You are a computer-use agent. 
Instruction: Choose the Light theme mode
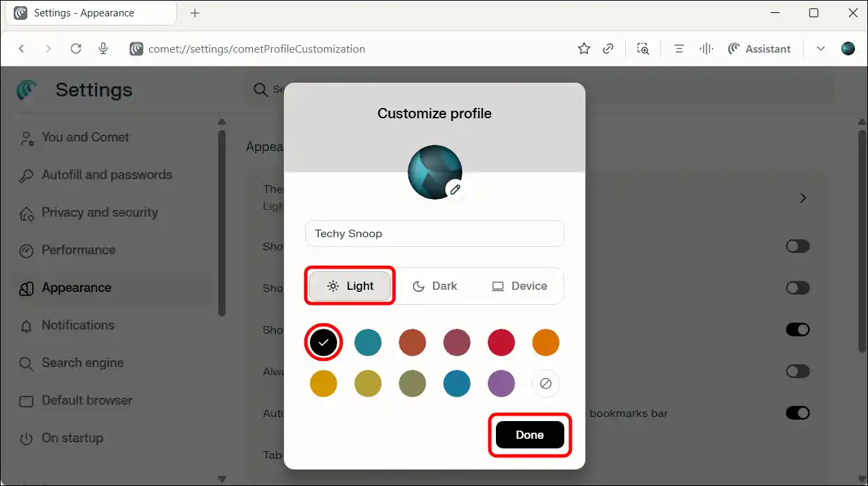(x=350, y=286)
